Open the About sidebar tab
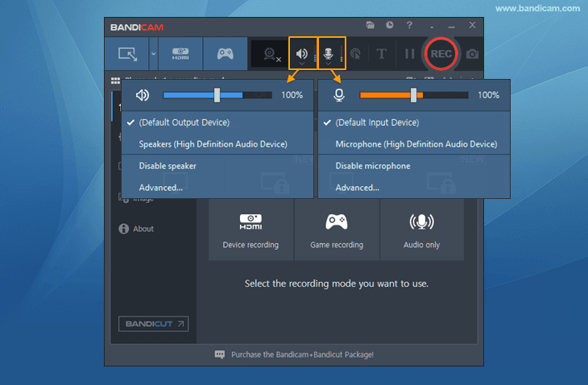Screen dimensions: 588x385 pos(143,229)
